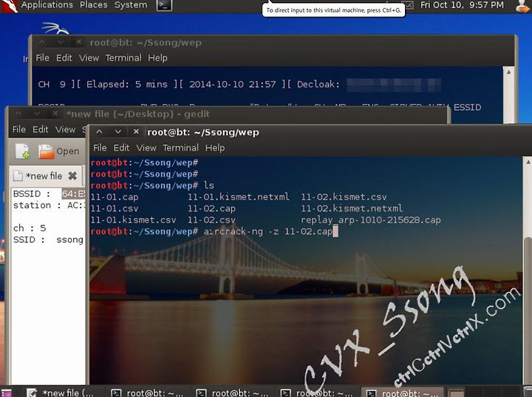Screen dimensions: 532x397
Task: Click the down-arrow button in the front terminal title bar
Action: click(x=117, y=132)
